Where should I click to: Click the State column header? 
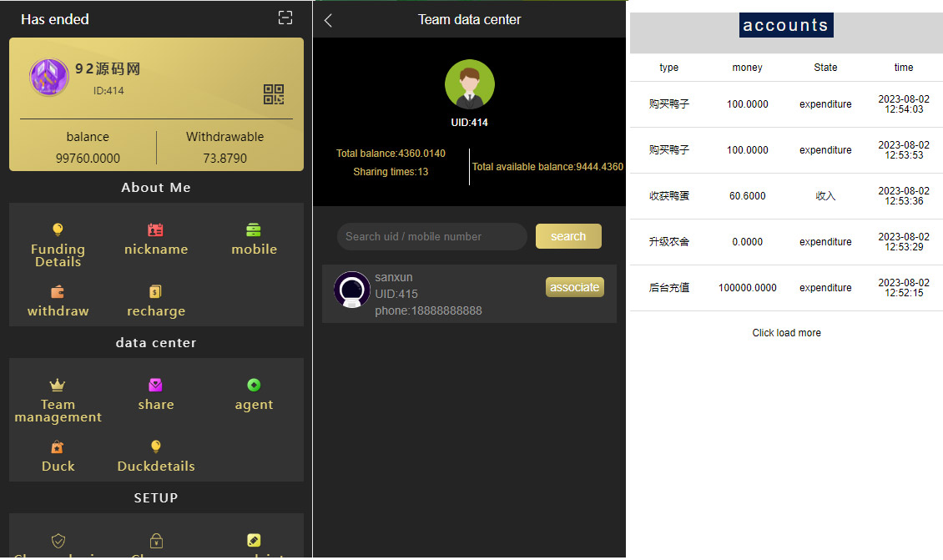(x=825, y=68)
